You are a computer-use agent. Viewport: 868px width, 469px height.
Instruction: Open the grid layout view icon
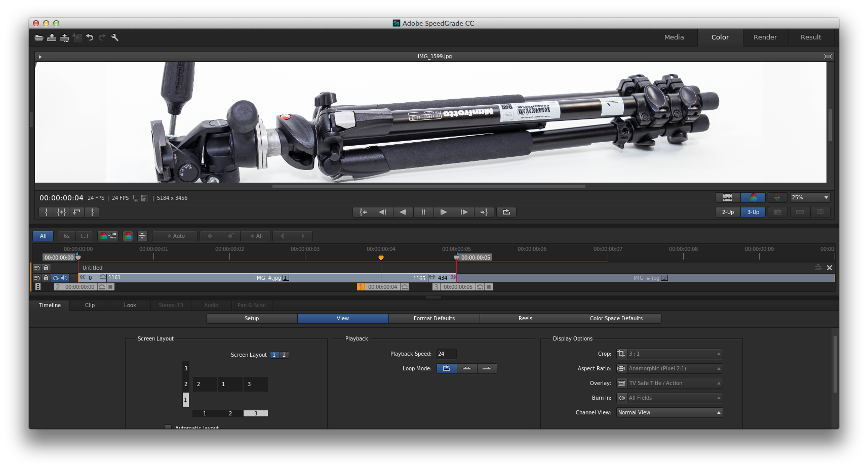727,197
